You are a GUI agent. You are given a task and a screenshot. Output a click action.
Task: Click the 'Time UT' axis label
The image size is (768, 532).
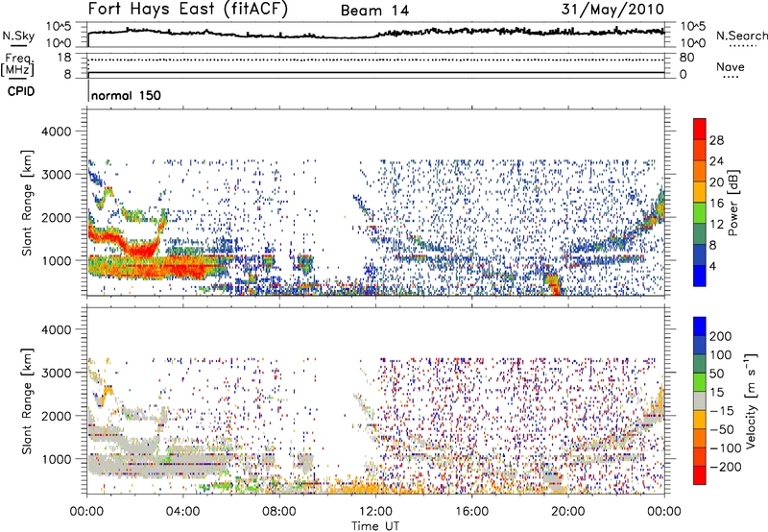[x=375, y=525]
